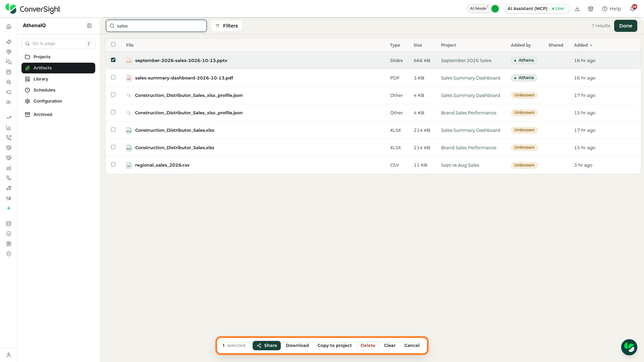
Task: Open Configuration in the sidebar
Action: tap(58, 101)
